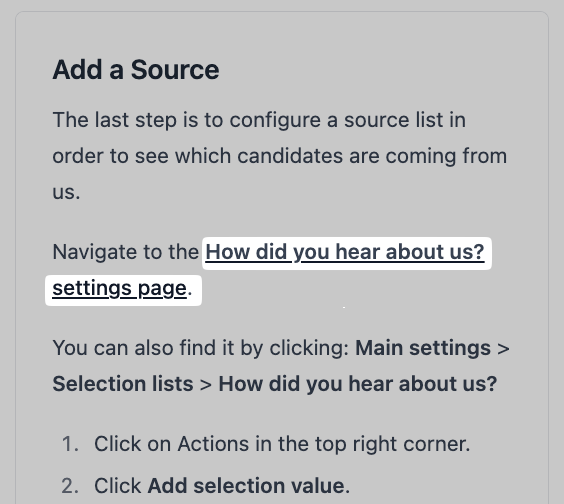
Task: Click the bold "Main settings" text
Action: (x=423, y=348)
